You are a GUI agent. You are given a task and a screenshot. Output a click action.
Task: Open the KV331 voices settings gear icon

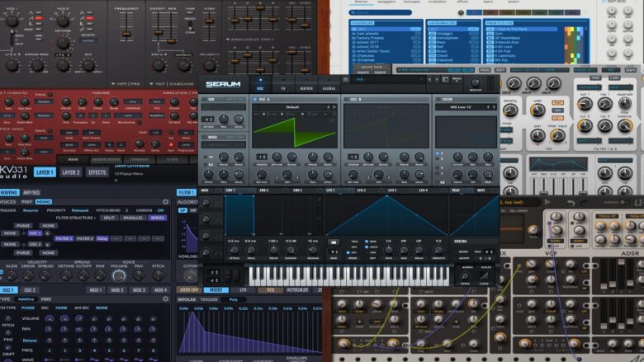point(165,202)
